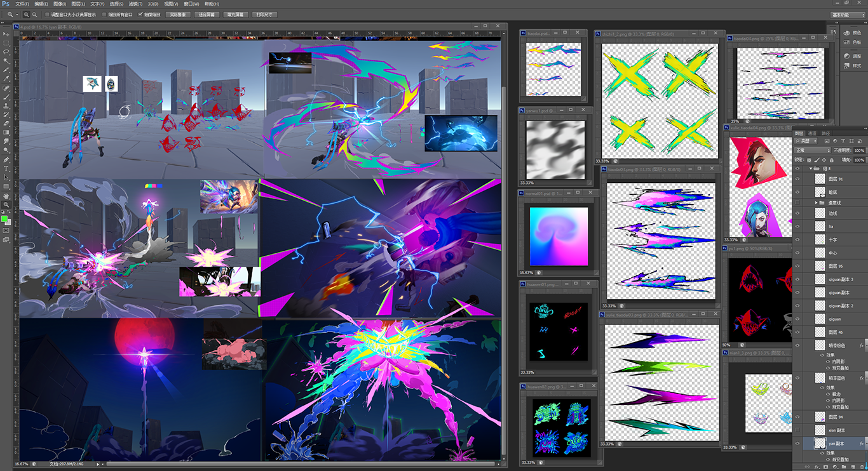868x471 pixels.
Task: Open the workspace dropdown 基本功能
Action: point(848,14)
